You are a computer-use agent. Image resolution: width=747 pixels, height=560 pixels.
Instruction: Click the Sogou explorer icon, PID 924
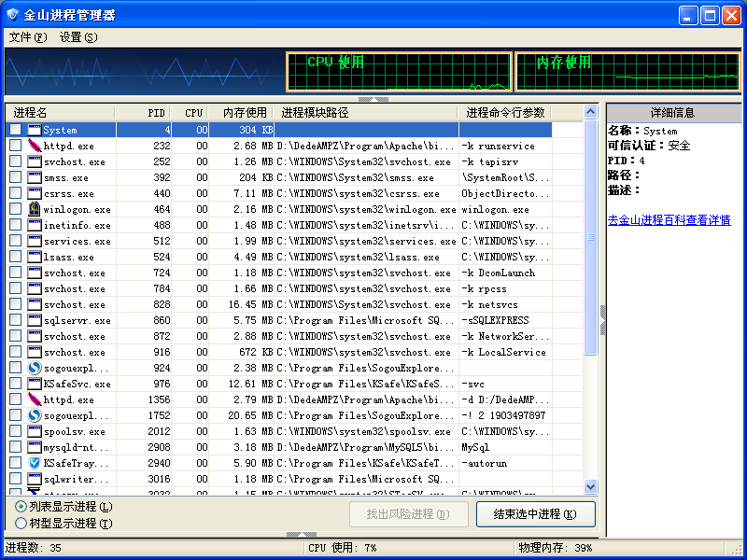(x=35, y=368)
